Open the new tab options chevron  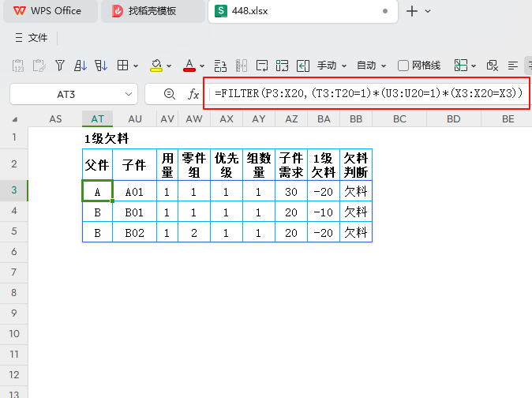coord(428,11)
